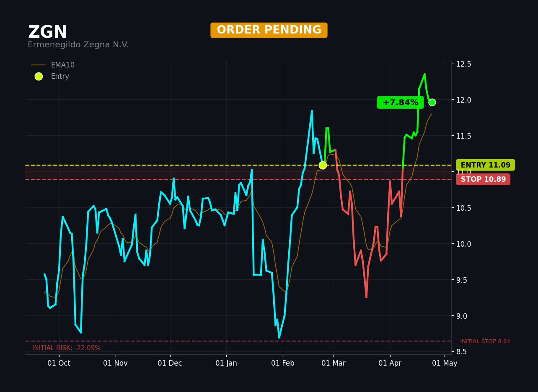Image resolution: width=538 pixels, height=392 pixels.
Task: Select the 01 Jan date label
Action: (226, 363)
